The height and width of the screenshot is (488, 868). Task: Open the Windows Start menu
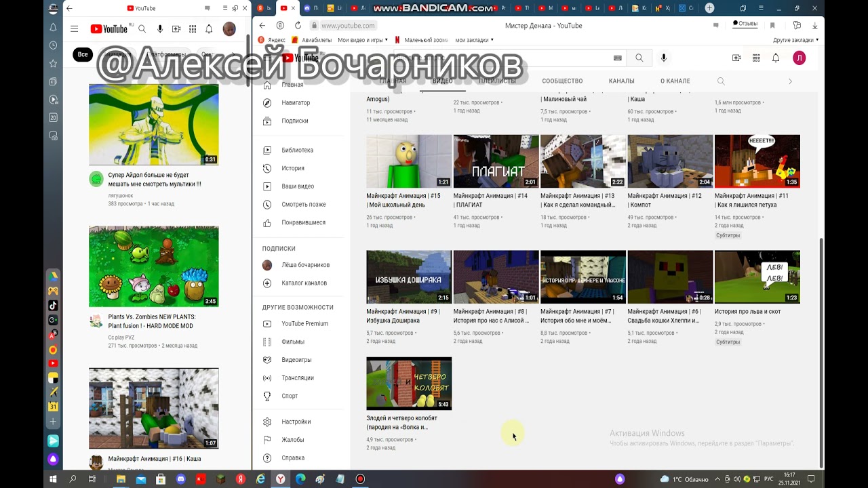click(x=53, y=479)
